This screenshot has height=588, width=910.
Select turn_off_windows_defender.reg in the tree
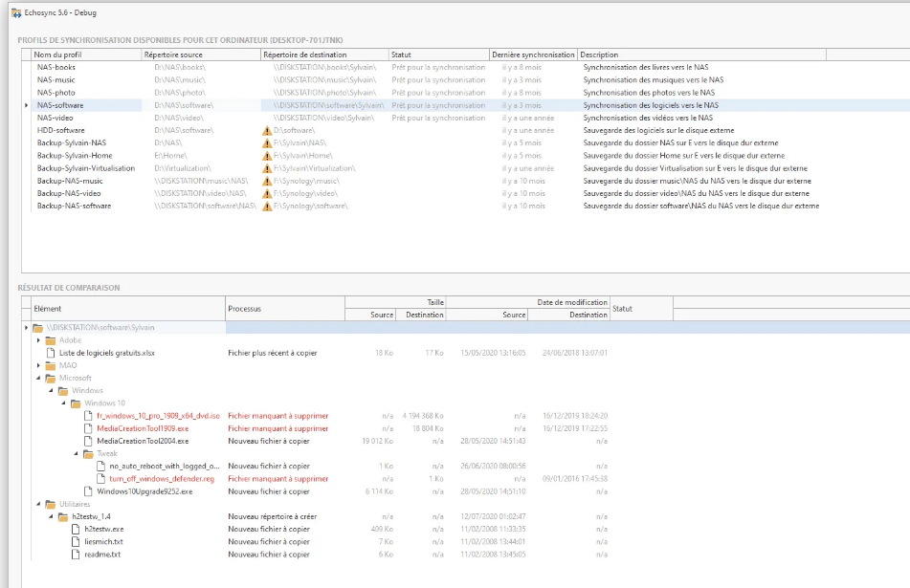coord(162,479)
